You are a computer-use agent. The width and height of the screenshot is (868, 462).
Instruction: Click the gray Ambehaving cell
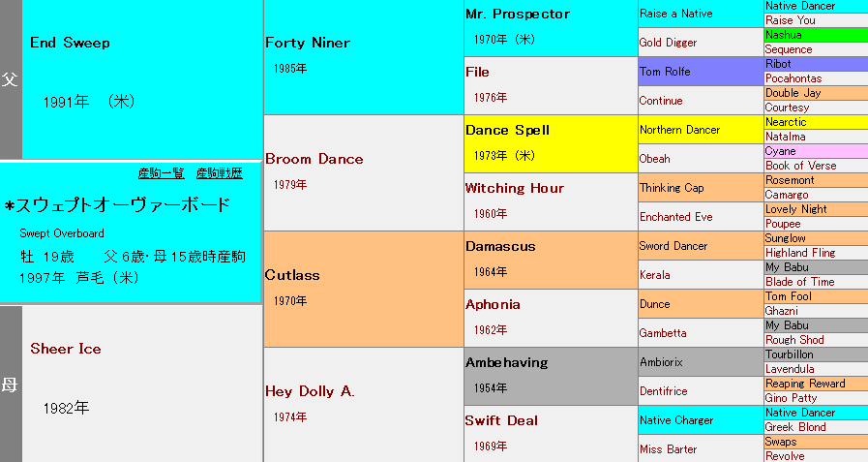(551, 377)
